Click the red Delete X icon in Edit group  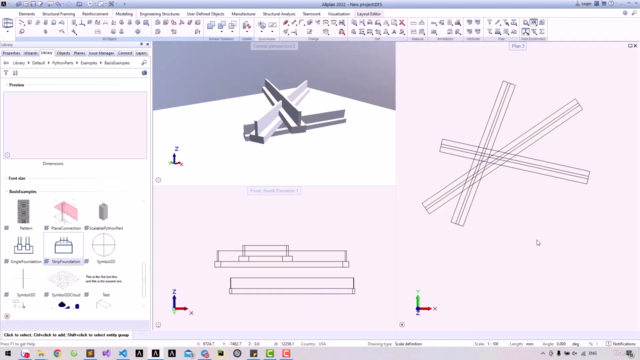pyautogui.click(x=402, y=22)
